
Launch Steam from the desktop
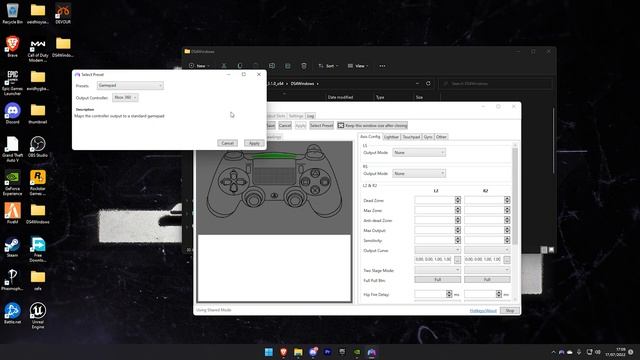point(12,247)
